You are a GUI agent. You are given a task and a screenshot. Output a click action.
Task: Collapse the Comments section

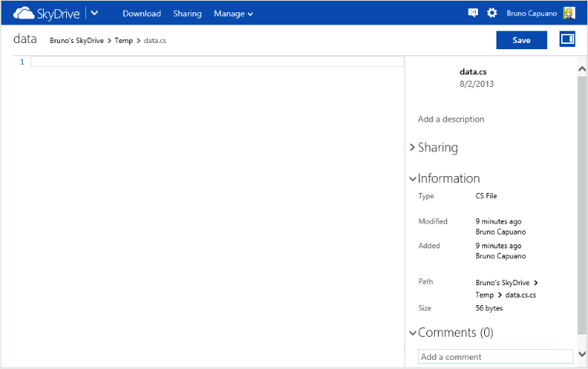(413, 333)
